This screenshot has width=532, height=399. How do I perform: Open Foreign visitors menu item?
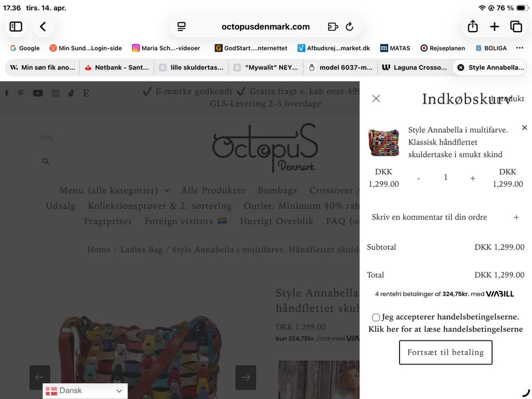186,221
